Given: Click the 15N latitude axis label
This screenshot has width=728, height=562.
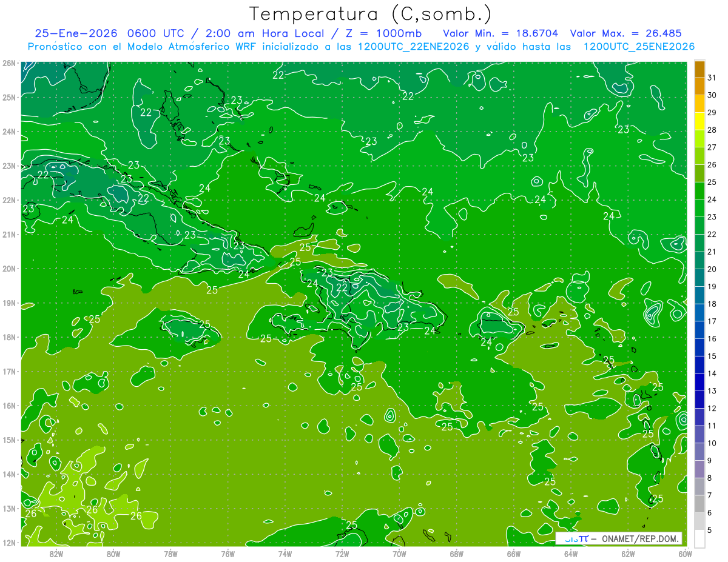Looking at the screenshot, I should pos(9,440).
